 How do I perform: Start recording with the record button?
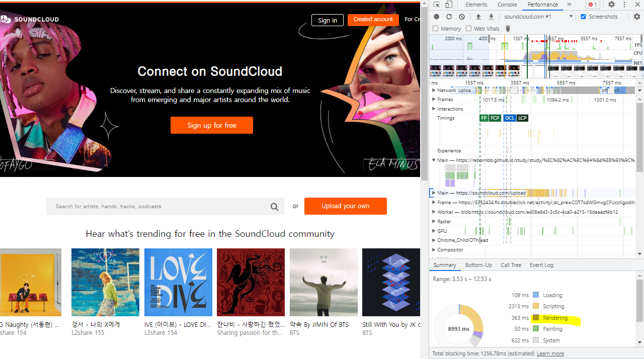click(x=436, y=17)
